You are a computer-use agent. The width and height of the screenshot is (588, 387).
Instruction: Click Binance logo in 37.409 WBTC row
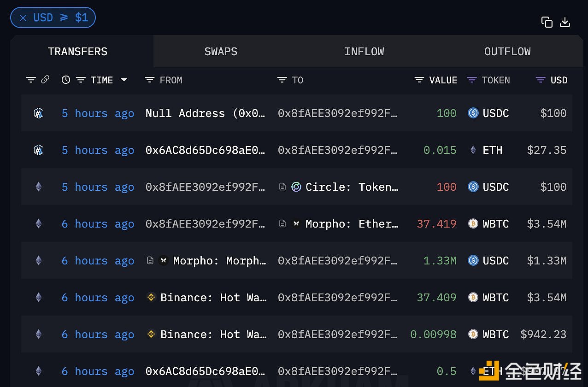[151, 297]
